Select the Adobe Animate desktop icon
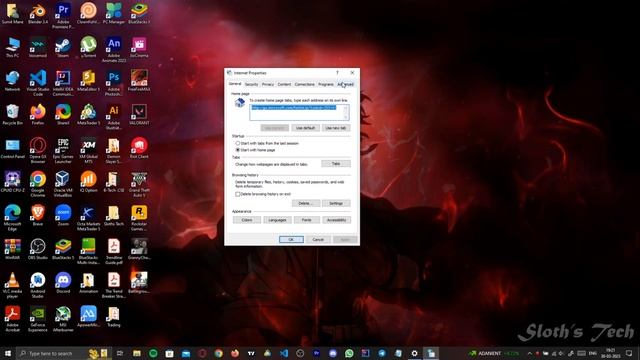Image resolution: width=640 pixels, height=360 pixels. pyautogui.click(x=113, y=50)
